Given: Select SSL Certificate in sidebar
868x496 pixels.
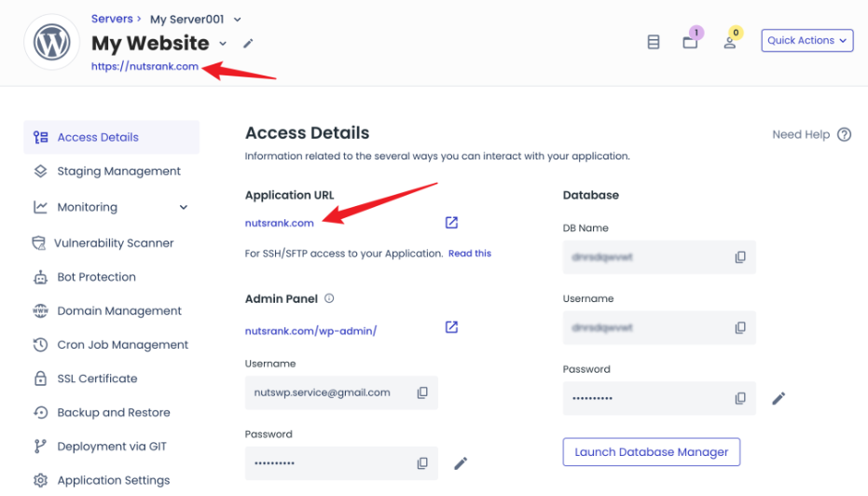Looking at the screenshot, I should tap(97, 379).
